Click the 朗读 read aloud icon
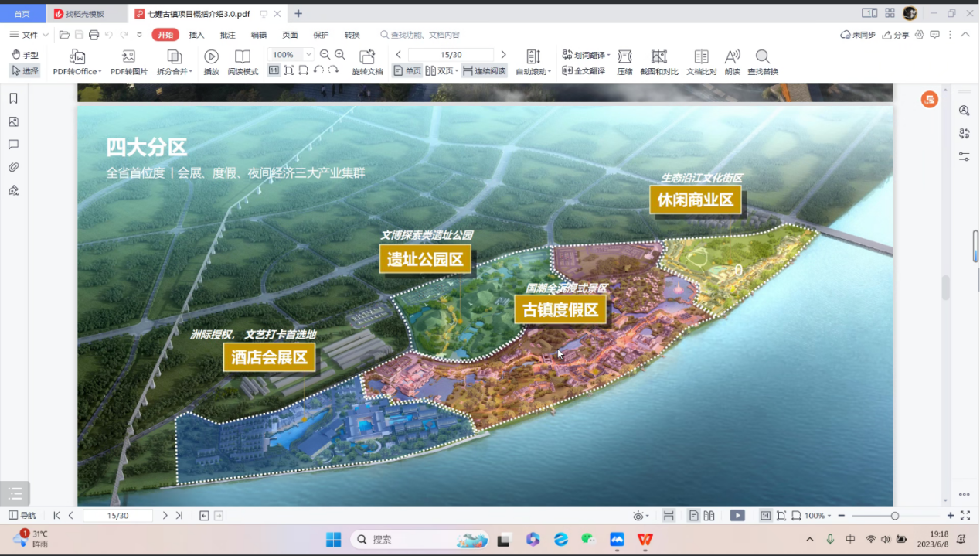The height and width of the screenshot is (556, 980). tap(732, 57)
